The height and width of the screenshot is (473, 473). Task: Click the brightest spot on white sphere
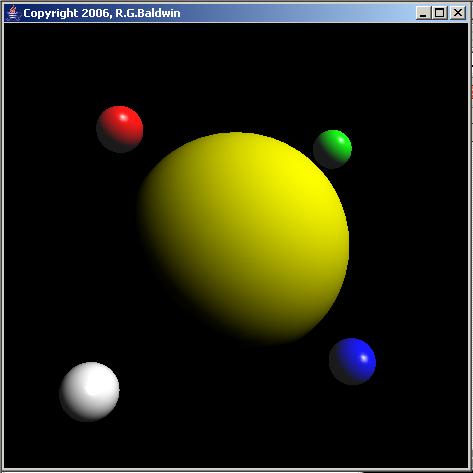(92, 383)
